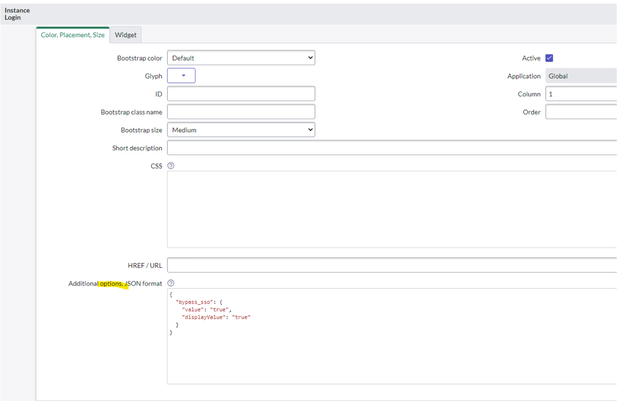
Task: Click the Active field label
Action: click(530, 58)
